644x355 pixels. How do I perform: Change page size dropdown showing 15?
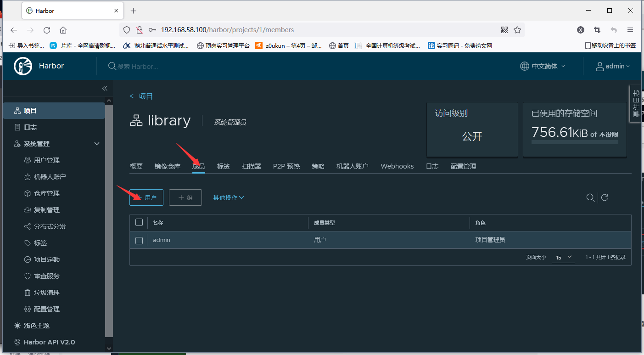563,257
